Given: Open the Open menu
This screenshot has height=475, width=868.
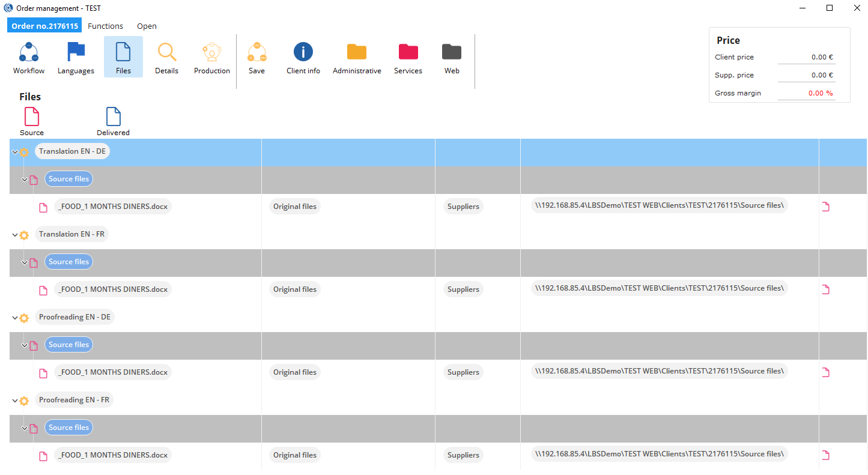Looking at the screenshot, I should click(147, 26).
